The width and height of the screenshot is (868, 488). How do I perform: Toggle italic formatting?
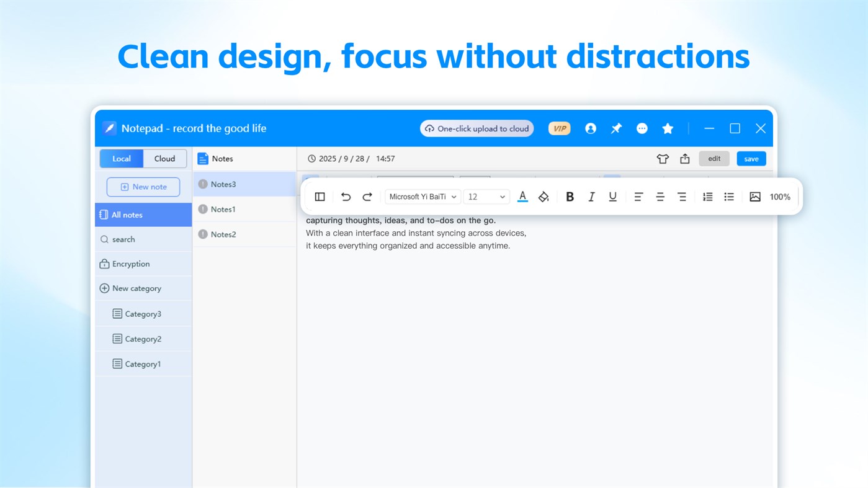point(591,197)
